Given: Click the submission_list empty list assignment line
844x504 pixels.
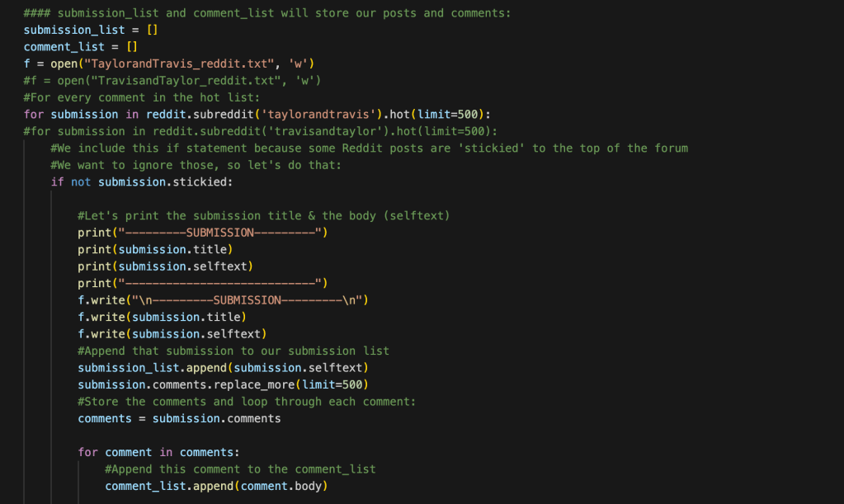Looking at the screenshot, I should tap(91, 30).
